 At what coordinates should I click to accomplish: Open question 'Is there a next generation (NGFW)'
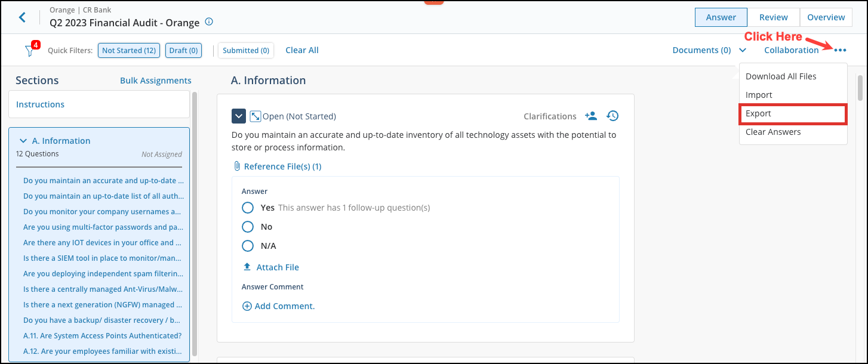pos(103,305)
